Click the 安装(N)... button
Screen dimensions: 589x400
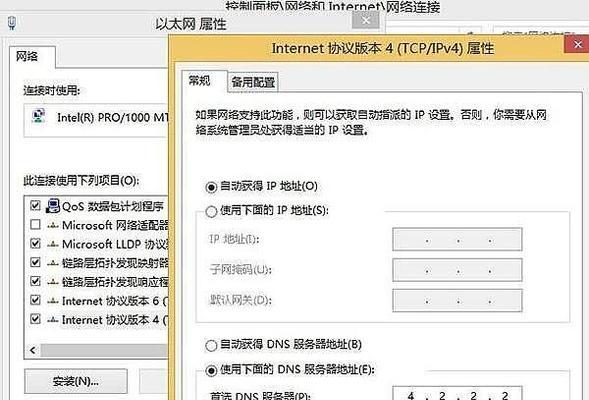coord(76,381)
